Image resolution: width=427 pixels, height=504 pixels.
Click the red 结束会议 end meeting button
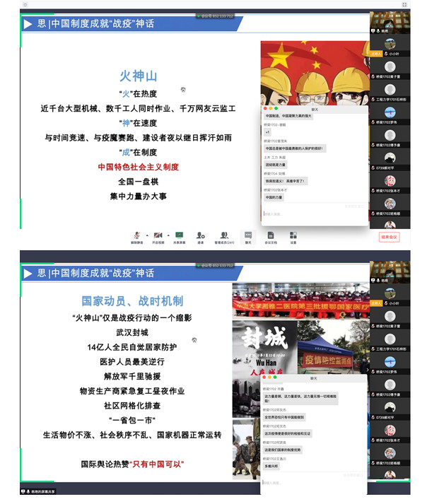389,237
